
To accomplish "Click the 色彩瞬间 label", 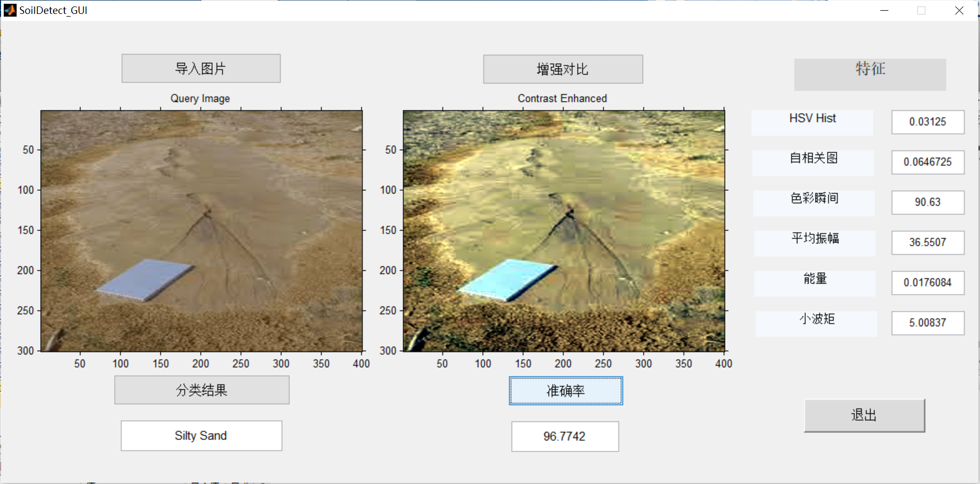I will coord(814,203).
